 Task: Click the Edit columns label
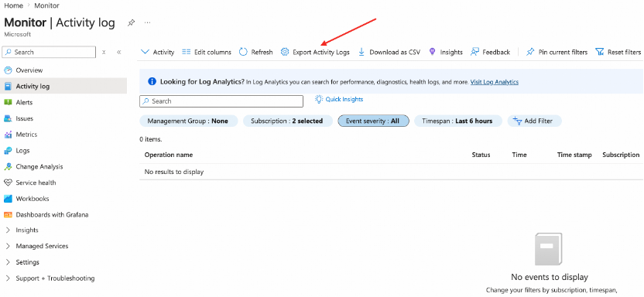(x=213, y=52)
